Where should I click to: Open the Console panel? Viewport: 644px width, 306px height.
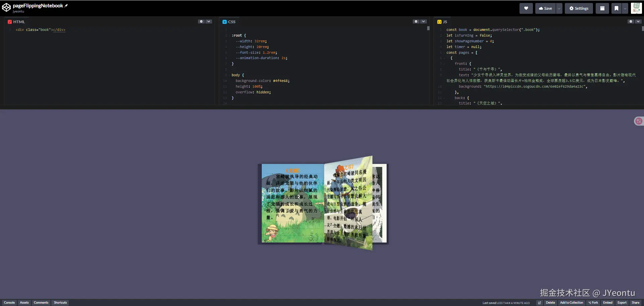[x=9, y=303]
